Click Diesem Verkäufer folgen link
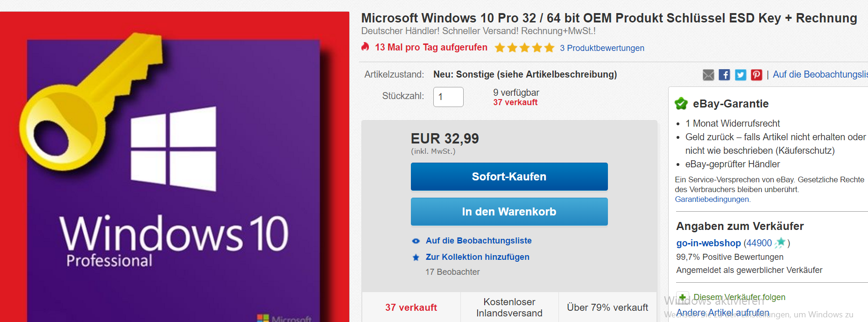 point(739,297)
